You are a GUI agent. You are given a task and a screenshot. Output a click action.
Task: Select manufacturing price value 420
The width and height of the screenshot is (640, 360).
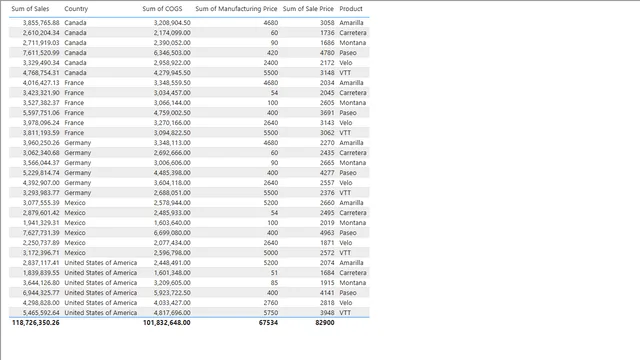(272, 53)
